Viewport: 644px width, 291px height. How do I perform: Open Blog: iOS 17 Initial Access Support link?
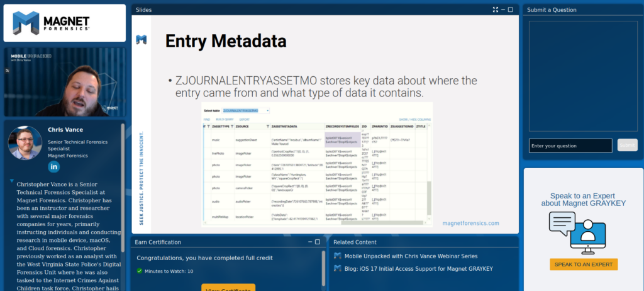coord(418,269)
